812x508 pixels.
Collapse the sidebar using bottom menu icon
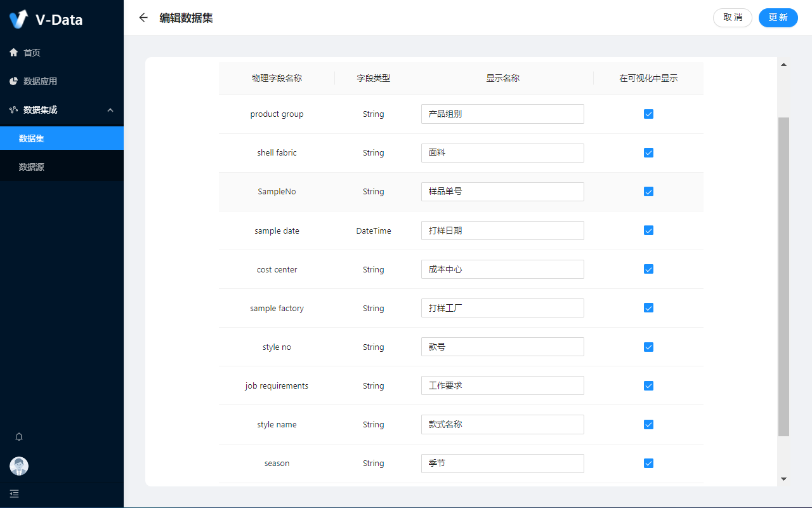[15, 493]
